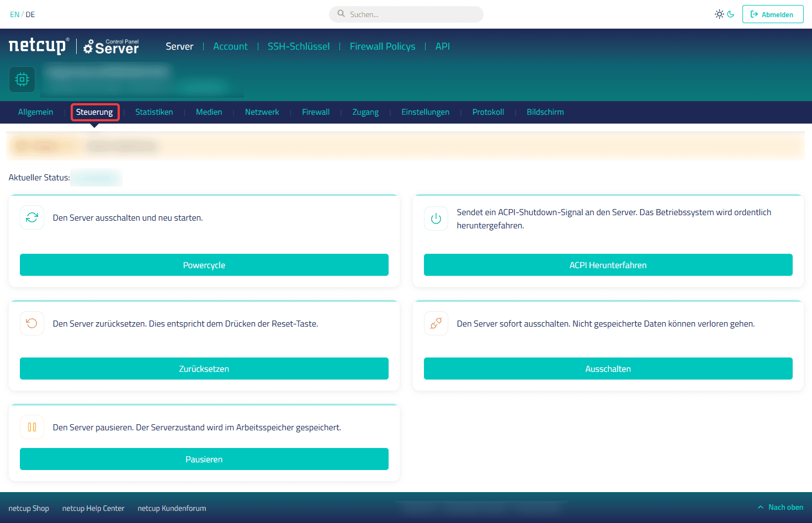Go to SSH-Schlüssel menu
This screenshot has height=523, width=812.
point(299,46)
